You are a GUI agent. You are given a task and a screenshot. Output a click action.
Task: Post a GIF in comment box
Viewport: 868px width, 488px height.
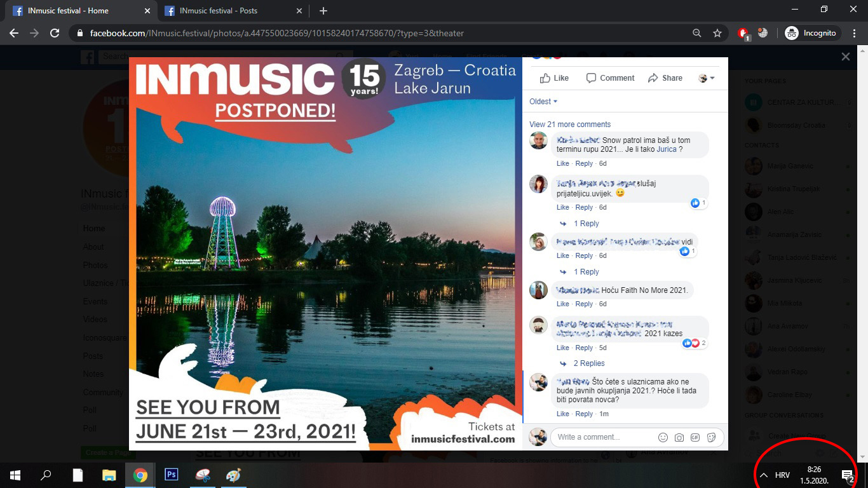click(x=695, y=437)
